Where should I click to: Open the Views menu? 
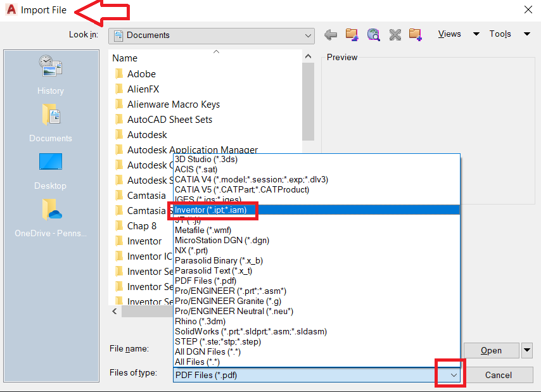coord(450,34)
